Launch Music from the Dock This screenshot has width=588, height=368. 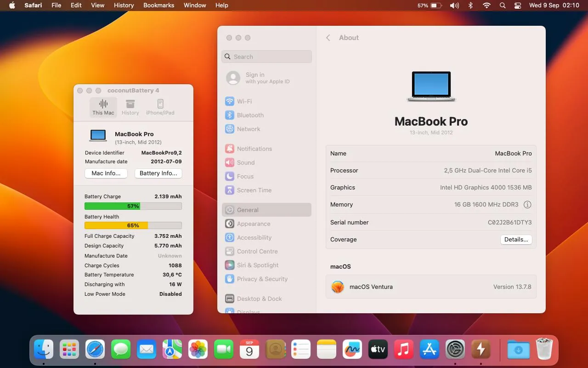[404, 350]
